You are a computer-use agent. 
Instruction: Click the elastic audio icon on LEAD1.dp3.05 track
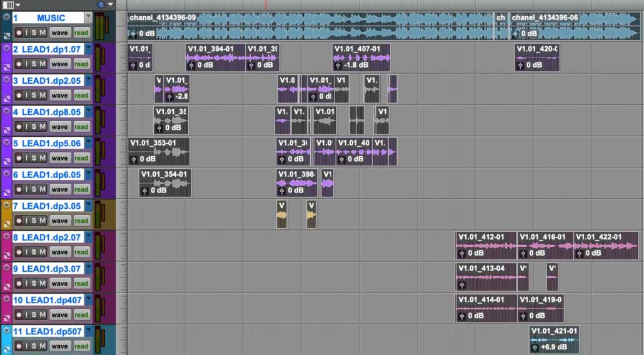[x=7, y=224]
